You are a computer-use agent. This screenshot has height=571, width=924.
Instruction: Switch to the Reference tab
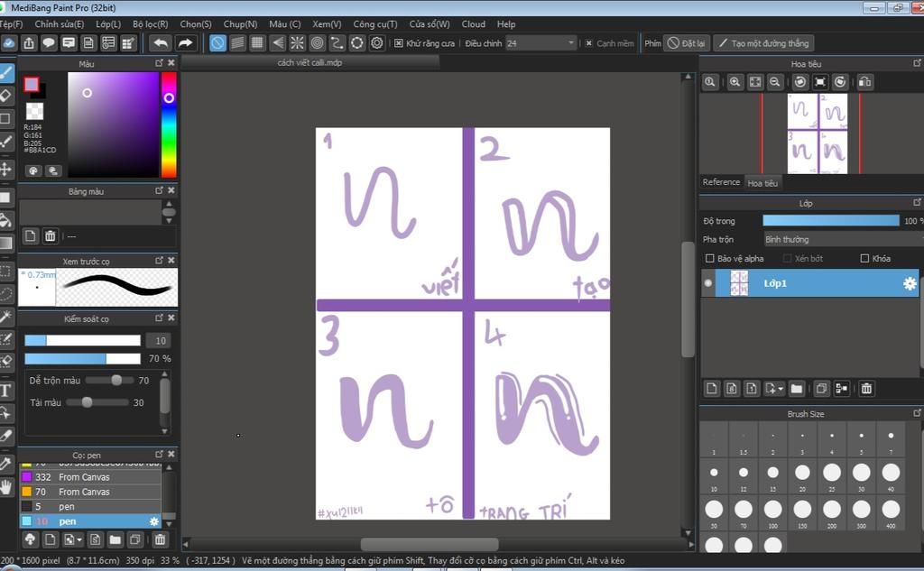(721, 182)
